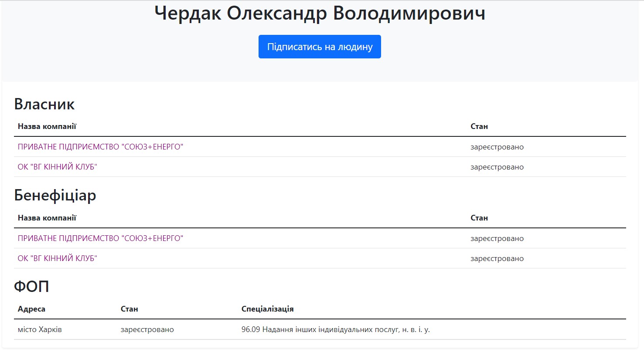Click "Стан" column header in ФОП table
This screenshot has height=356, width=644.
click(x=129, y=309)
